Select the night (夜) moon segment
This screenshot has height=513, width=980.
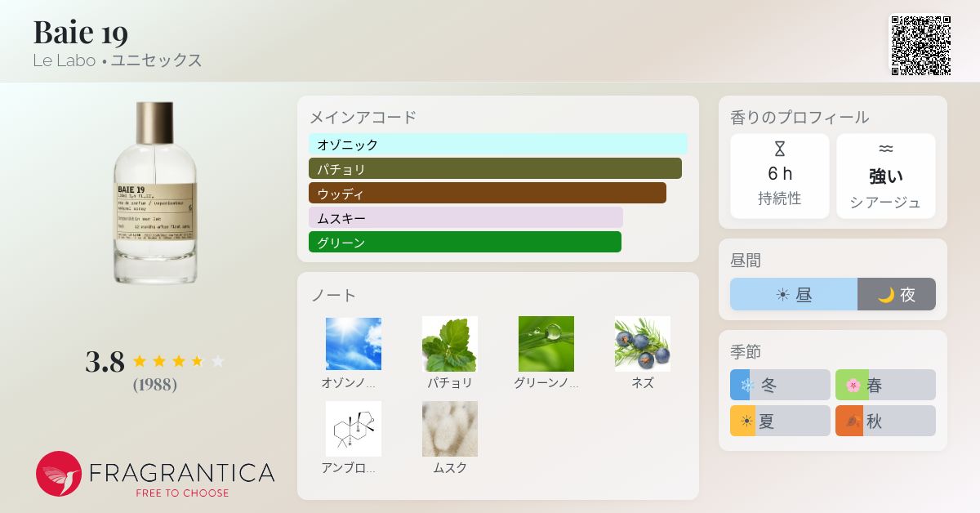897,294
